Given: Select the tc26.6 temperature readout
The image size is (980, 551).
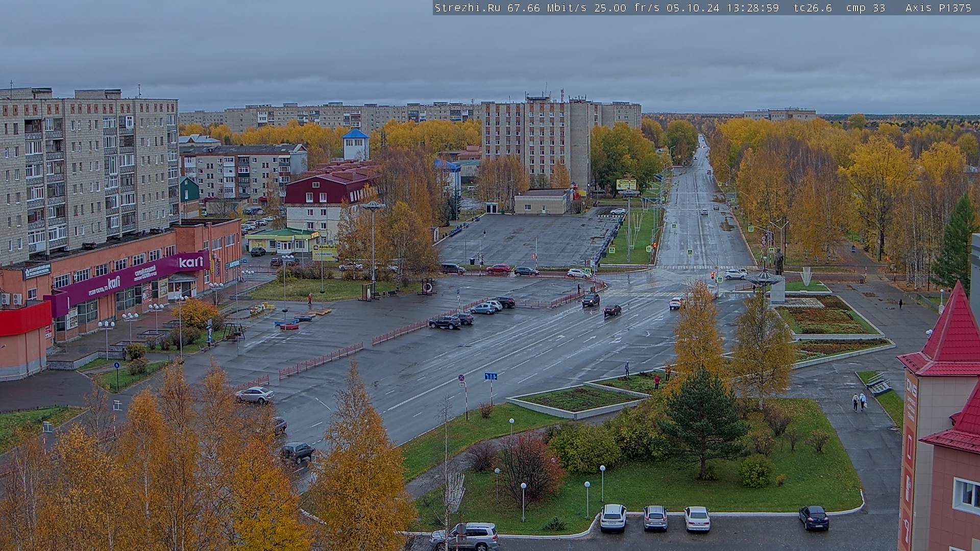Looking at the screenshot, I should click(813, 8).
